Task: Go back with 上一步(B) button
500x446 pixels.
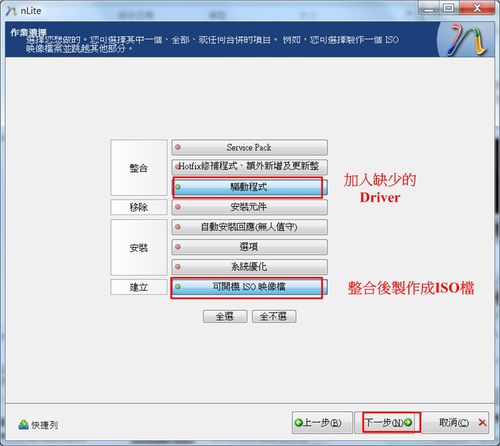Action: point(322,423)
